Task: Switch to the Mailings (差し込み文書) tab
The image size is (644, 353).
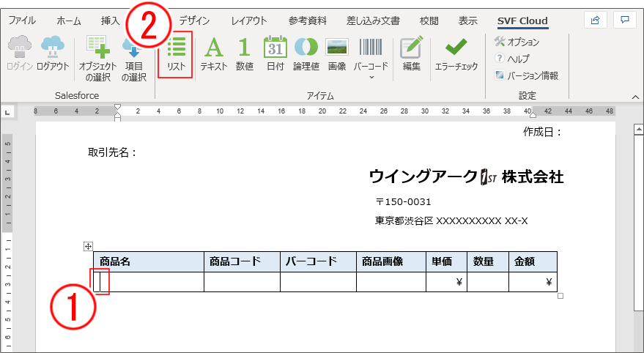Action: click(373, 21)
